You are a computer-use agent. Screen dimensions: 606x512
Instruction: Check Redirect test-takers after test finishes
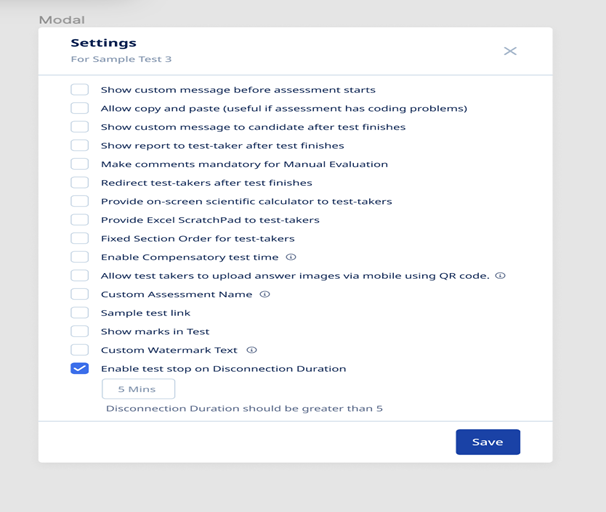[80, 183]
